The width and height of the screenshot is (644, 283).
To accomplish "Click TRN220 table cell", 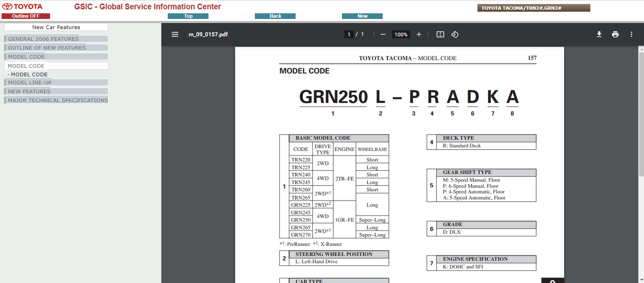I will pyautogui.click(x=301, y=160).
